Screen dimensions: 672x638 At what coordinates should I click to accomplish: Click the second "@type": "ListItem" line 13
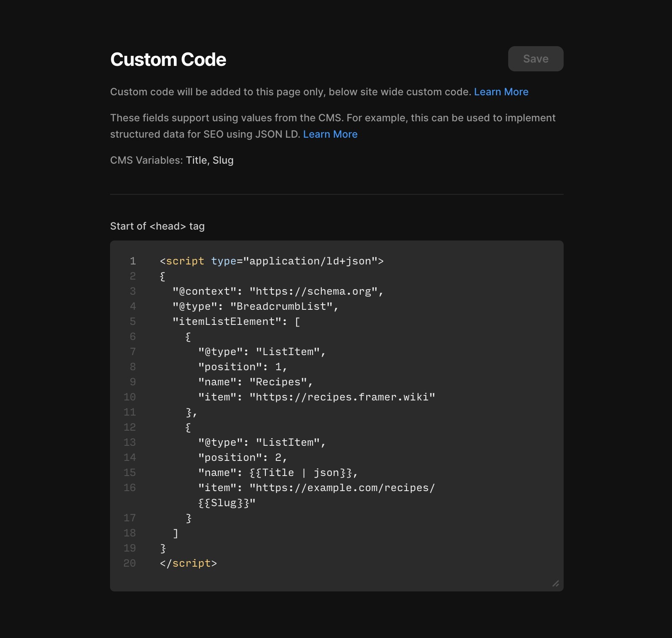pyautogui.click(x=262, y=442)
